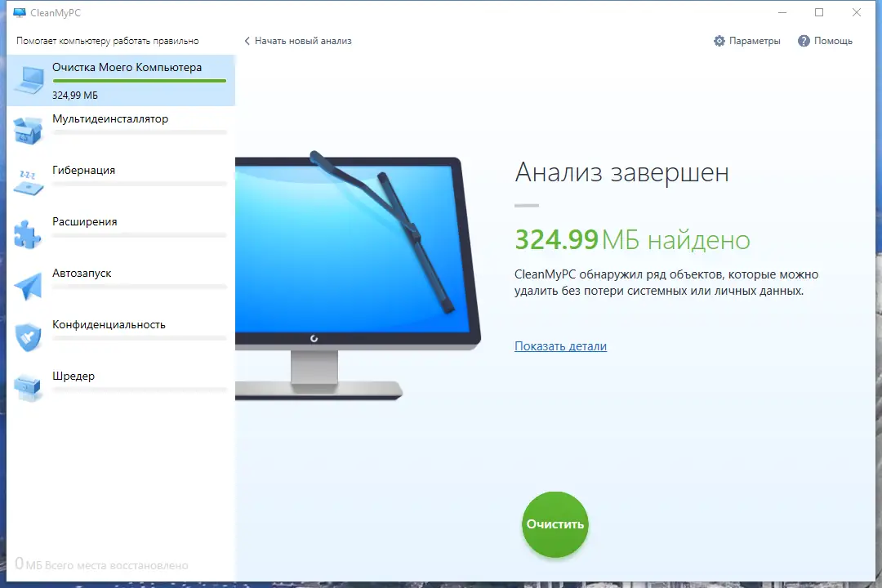Screen dimensions: 882x588
Task: Select the Очистка Моего Компьютера section
Action: (x=121, y=80)
